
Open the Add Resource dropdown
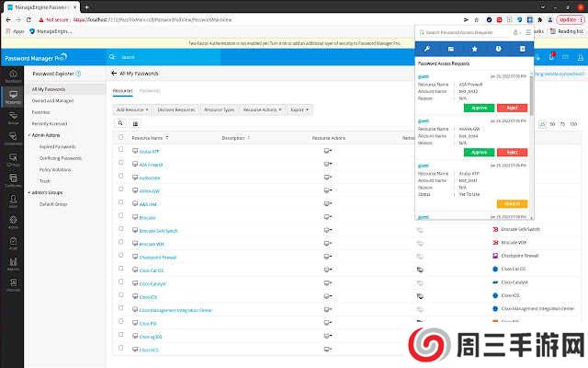[132, 109]
